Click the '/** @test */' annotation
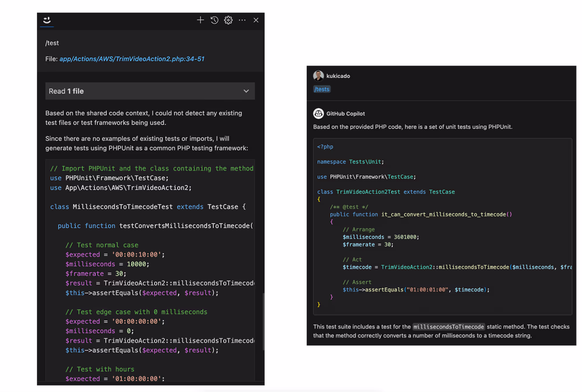Image resolution: width=582 pixels, height=392 pixels. pos(349,207)
